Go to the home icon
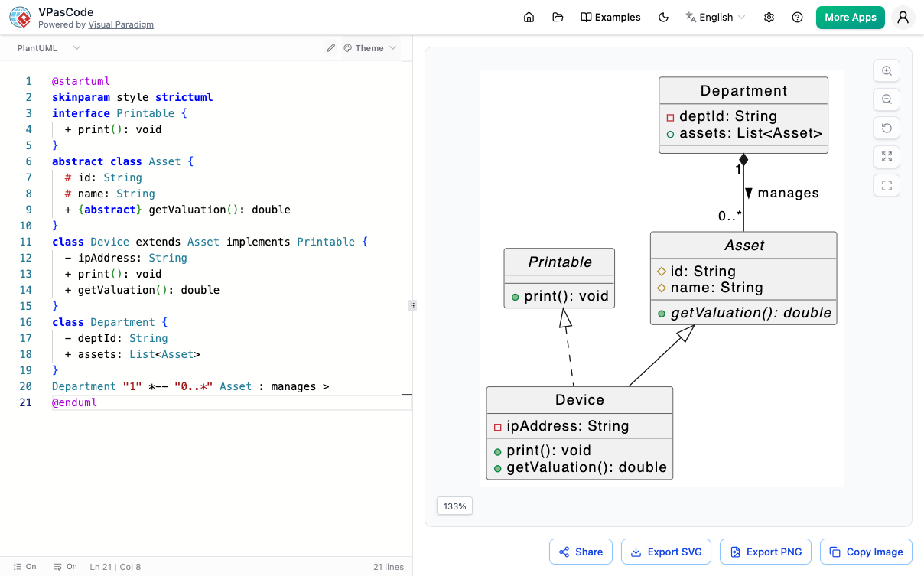 click(529, 17)
